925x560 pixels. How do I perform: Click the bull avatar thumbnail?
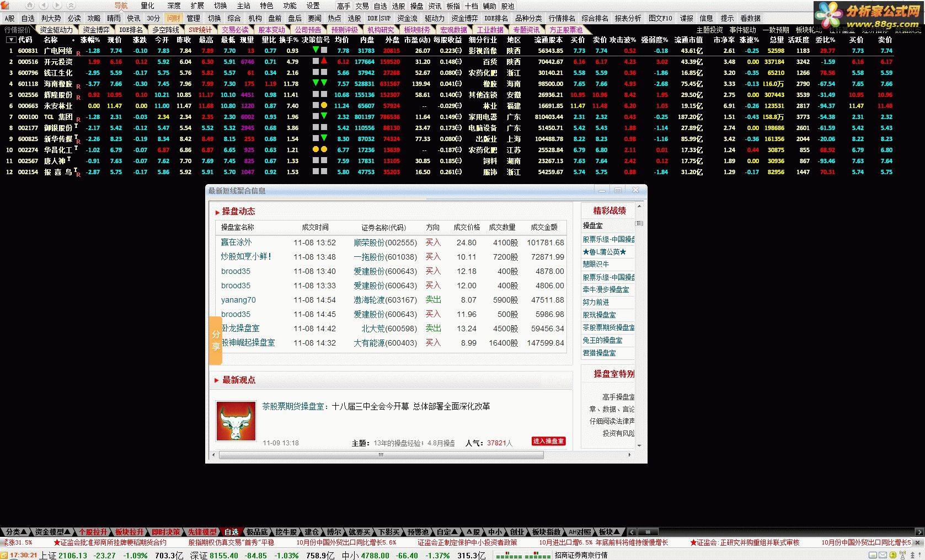pyautogui.click(x=236, y=421)
